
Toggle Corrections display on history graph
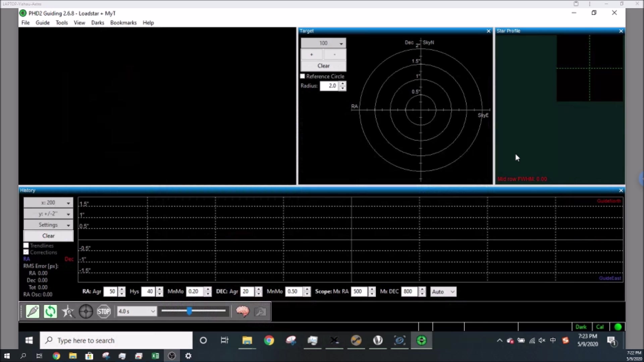click(25, 252)
